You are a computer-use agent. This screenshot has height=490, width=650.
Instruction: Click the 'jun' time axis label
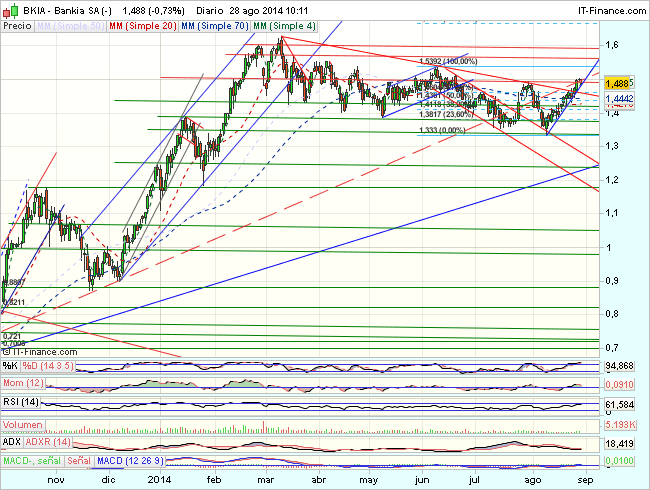(422, 480)
